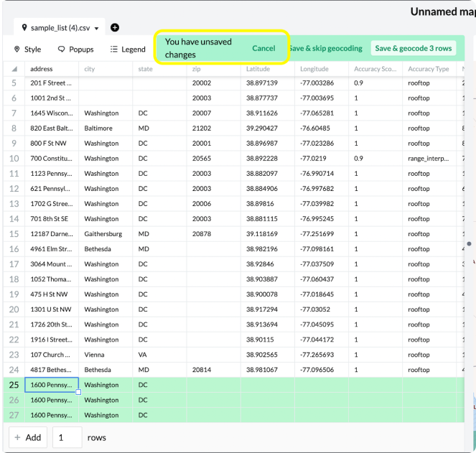Click zip cell 20878
The width and height of the screenshot is (476, 453).
click(x=214, y=234)
